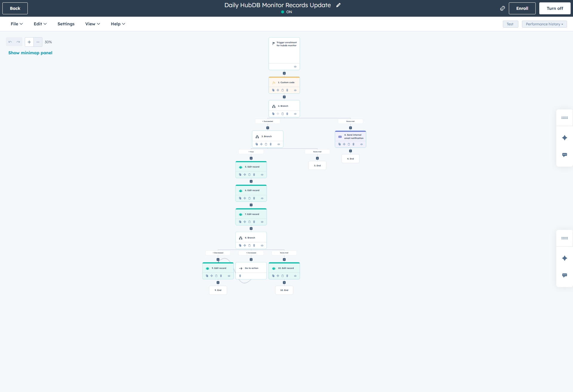Viewport: 573px width, 392px height.
Task: Click the Turn off button
Action: pos(555,8)
